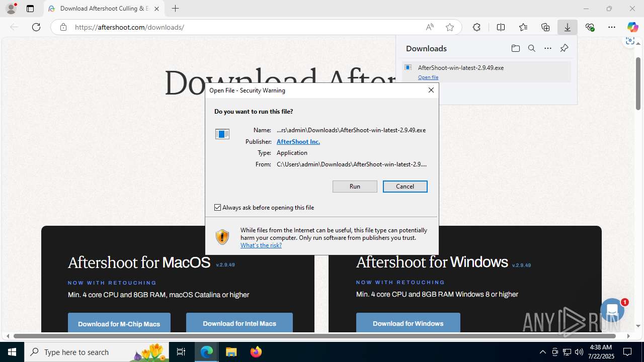Open the chat support bubble
The width and height of the screenshot is (644, 362).
coord(612,310)
